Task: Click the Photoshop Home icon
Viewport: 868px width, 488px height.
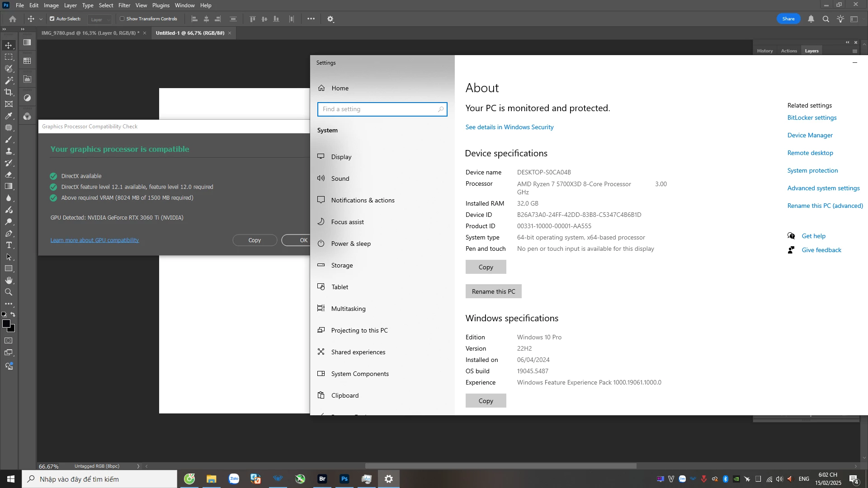Action: [13, 19]
